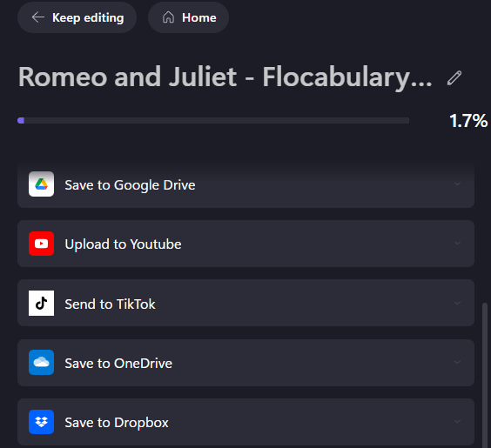Viewport: 491px width, 448px height.
Task: Click the house icon in the Home button
Action: click(x=168, y=17)
